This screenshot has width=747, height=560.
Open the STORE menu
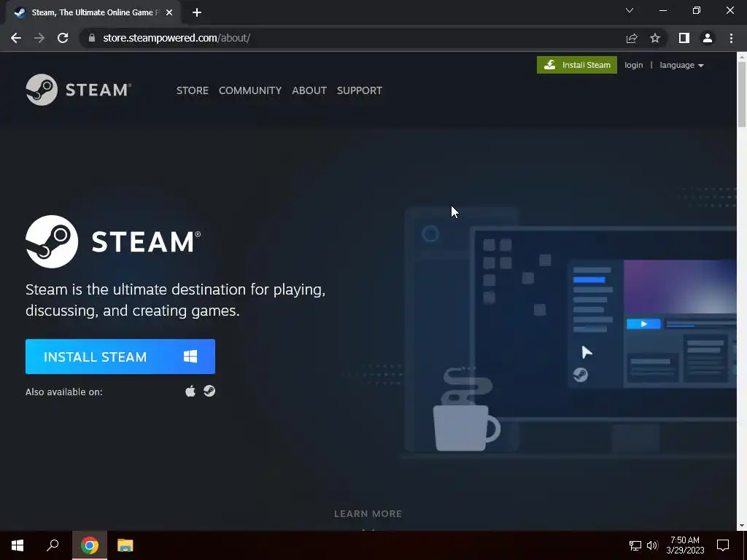tap(193, 90)
